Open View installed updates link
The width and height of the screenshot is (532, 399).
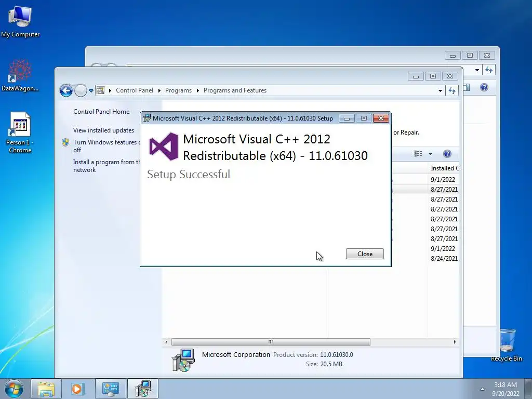[103, 130]
